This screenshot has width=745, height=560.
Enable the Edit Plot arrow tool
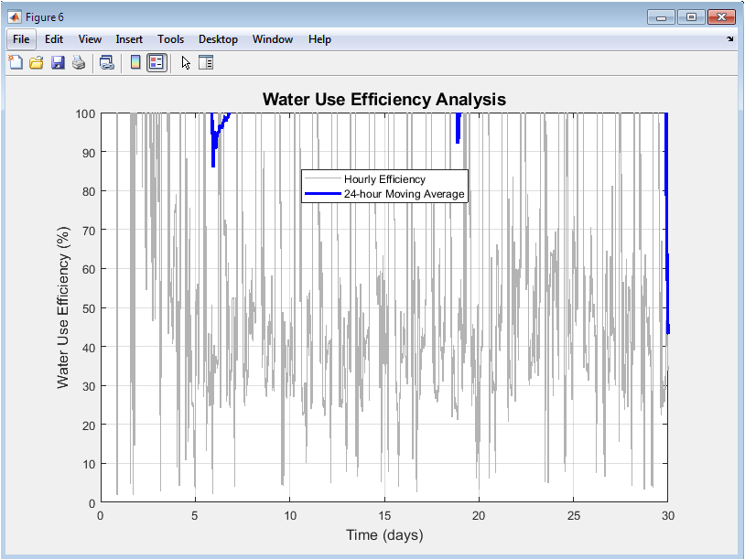pyautogui.click(x=186, y=63)
